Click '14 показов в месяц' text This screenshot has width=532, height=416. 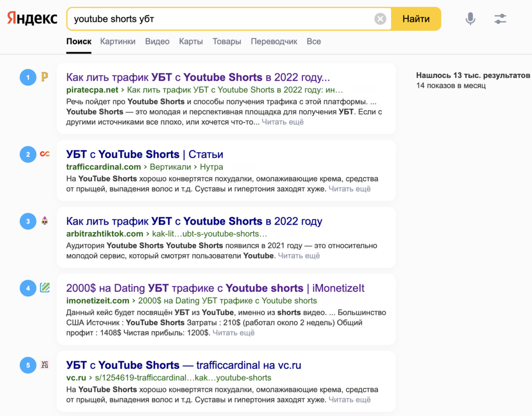[451, 86]
